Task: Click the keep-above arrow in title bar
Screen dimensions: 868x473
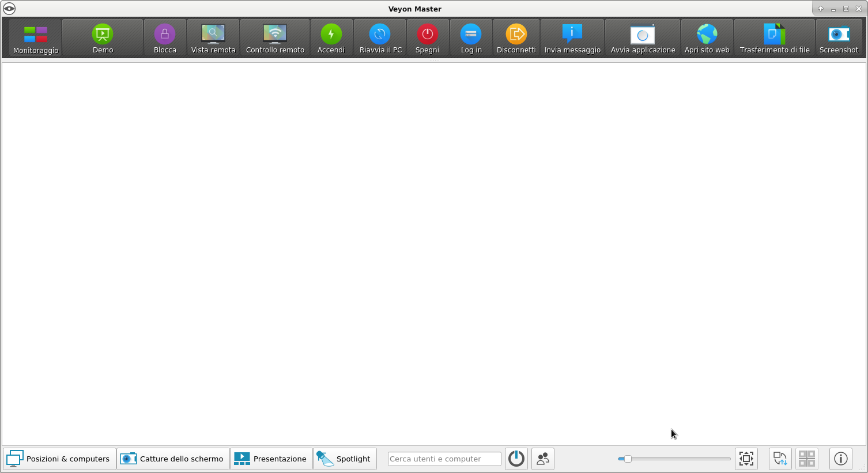Action: (x=821, y=9)
